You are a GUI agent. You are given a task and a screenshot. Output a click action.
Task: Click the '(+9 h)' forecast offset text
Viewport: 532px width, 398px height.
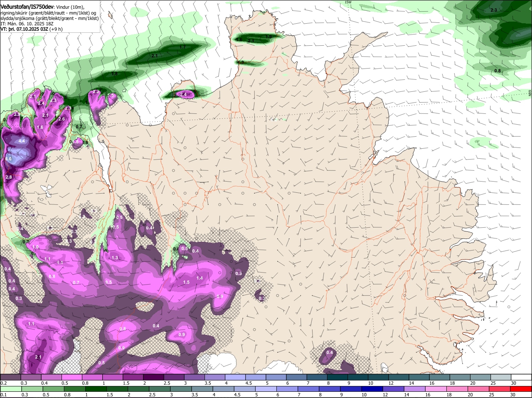pos(56,29)
